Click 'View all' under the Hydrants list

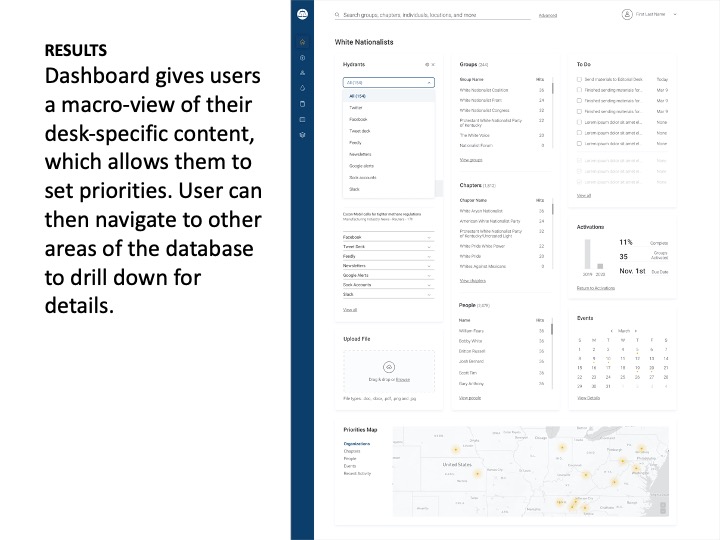[350, 310]
